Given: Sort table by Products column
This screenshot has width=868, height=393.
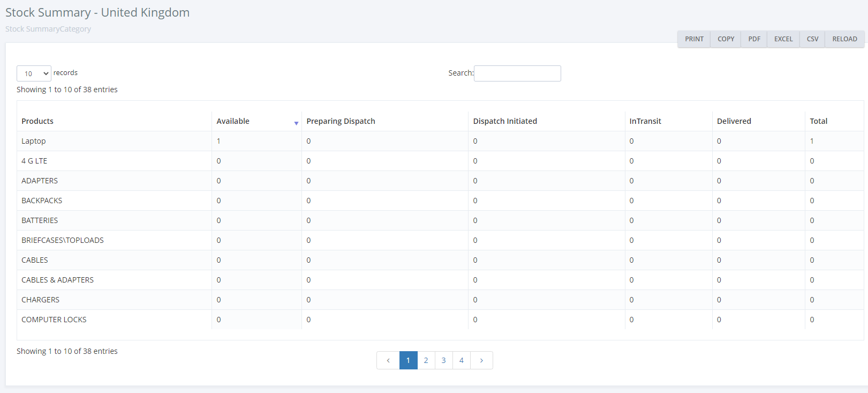Looking at the screenshot, I should [x=37, y=121].
